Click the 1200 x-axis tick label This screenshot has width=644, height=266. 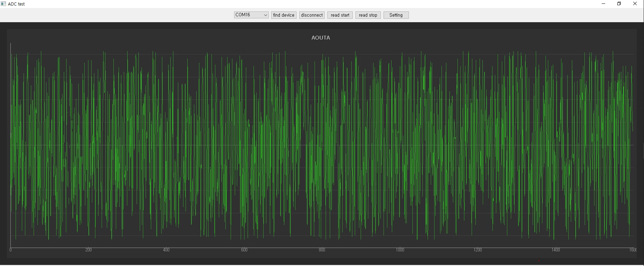coord(478,250)
